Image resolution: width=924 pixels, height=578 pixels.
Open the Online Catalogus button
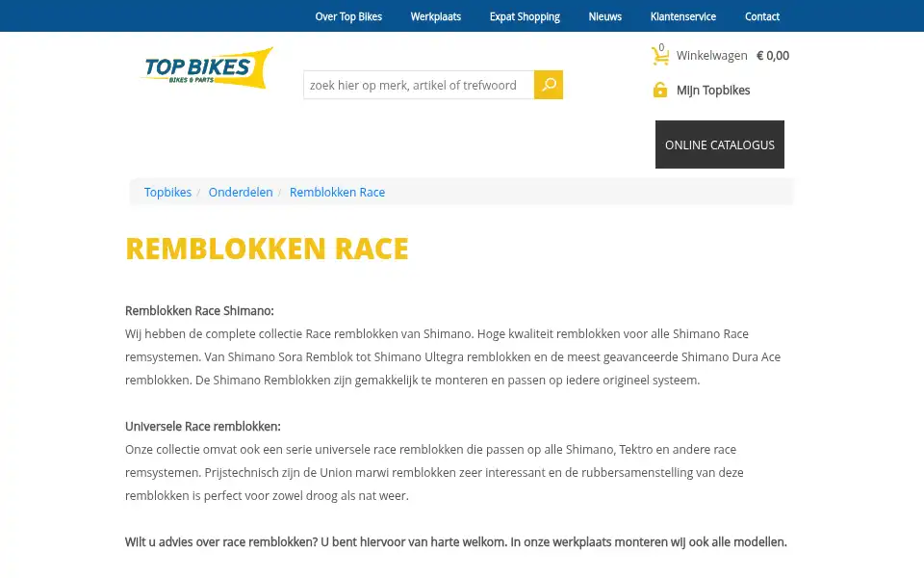tap(720, 144)
